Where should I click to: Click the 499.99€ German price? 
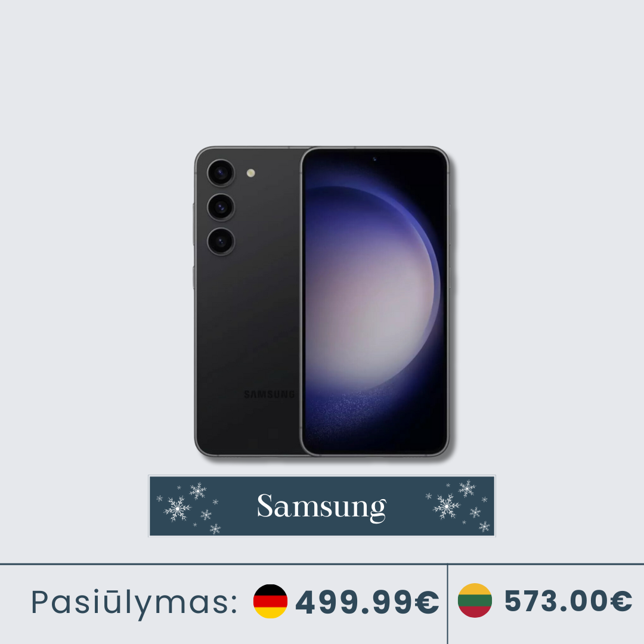click(367, 602)
